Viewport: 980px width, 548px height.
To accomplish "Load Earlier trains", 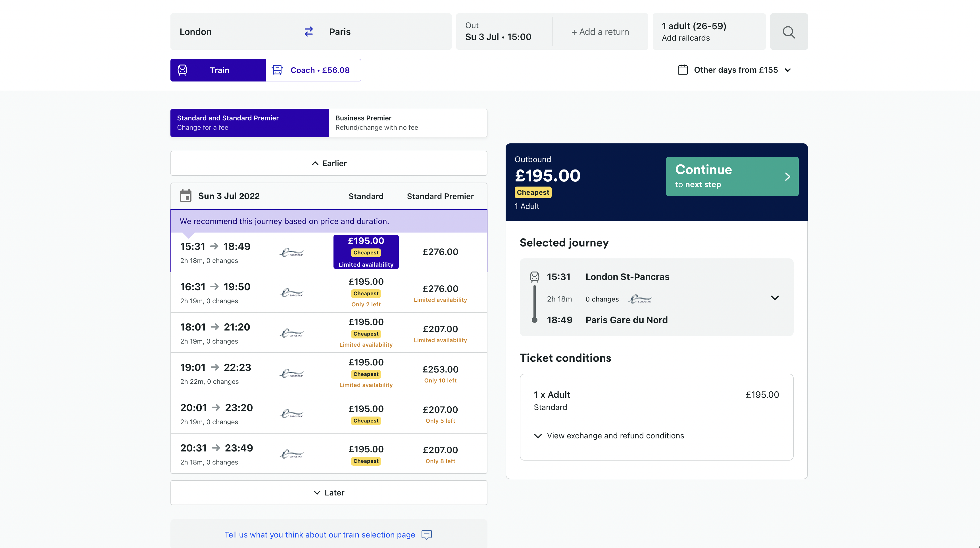I will pyautogui.click(x=329, y=164).
